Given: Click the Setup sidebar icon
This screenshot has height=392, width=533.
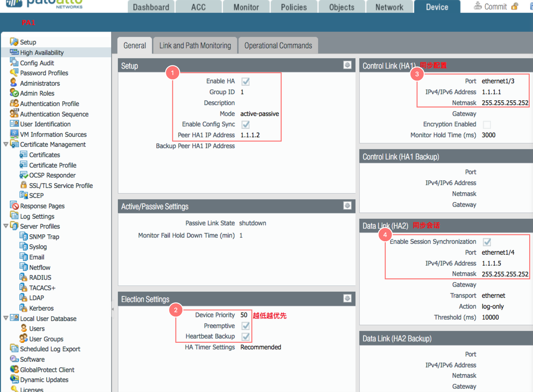Looking at the screenshot, I should pos(14,42).
